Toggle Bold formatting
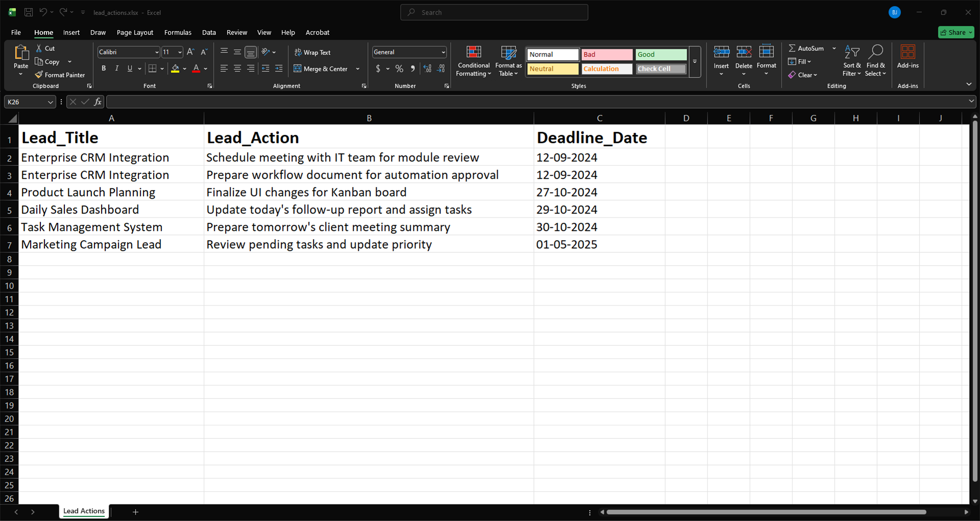The image size is (980, 521). tap(104, 68)
